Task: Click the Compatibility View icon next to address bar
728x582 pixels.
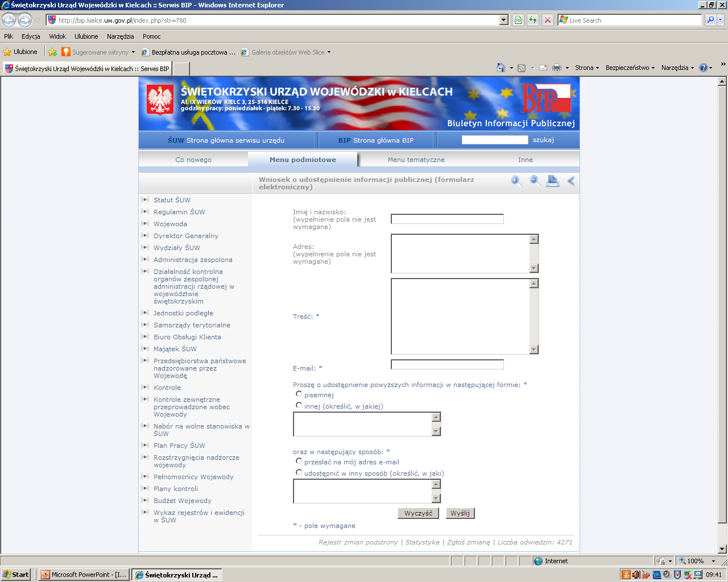Action: pos(518,20)
